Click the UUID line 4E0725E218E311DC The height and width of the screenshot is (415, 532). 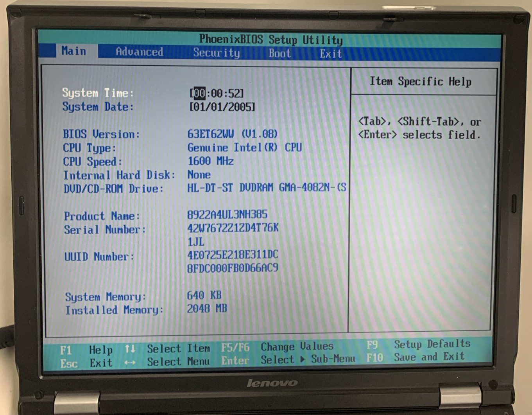233,255
